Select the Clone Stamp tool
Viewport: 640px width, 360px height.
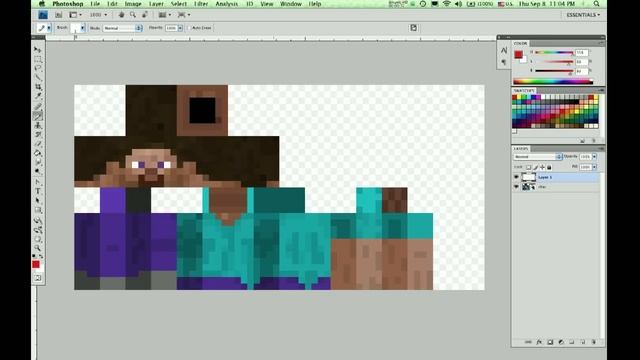coord(38,125)
